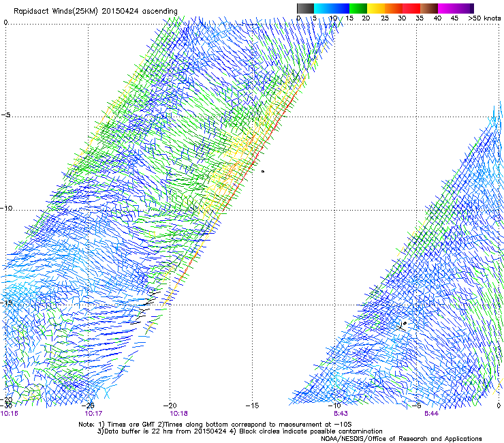Click the '0' latitude label at top left
This screenshot has width=504, height=443.
click(x=5, y=22)
